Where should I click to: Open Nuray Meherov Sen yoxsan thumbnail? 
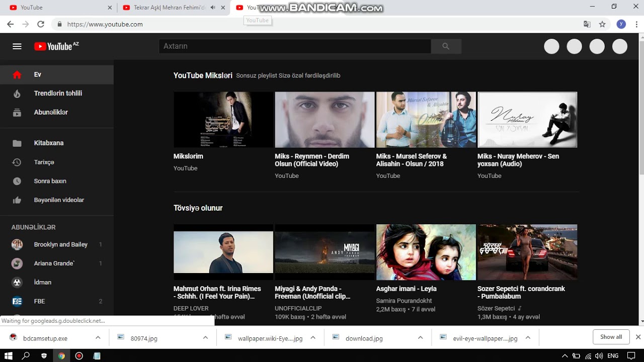527,120
